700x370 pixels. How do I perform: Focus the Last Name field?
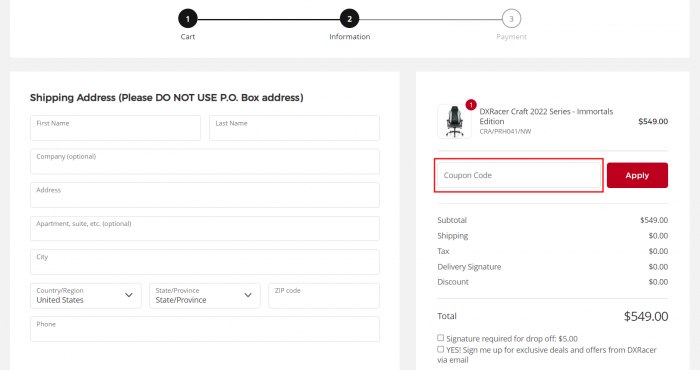(x=294, y=128)
